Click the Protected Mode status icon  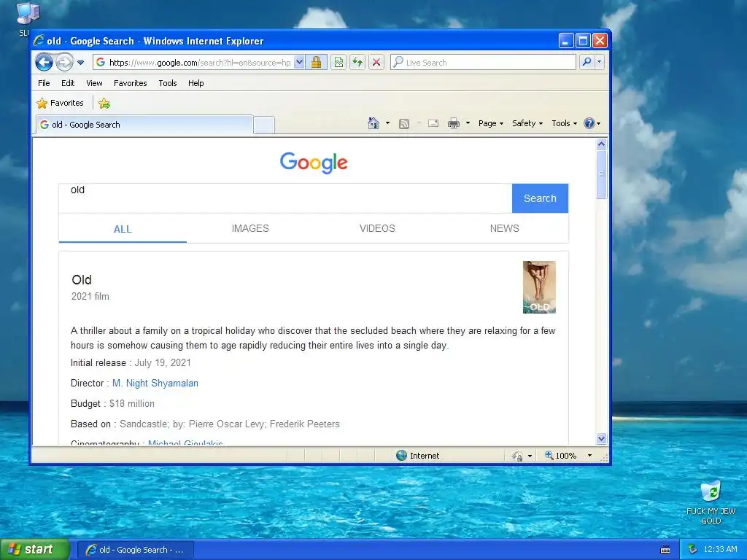pos(517,456)
